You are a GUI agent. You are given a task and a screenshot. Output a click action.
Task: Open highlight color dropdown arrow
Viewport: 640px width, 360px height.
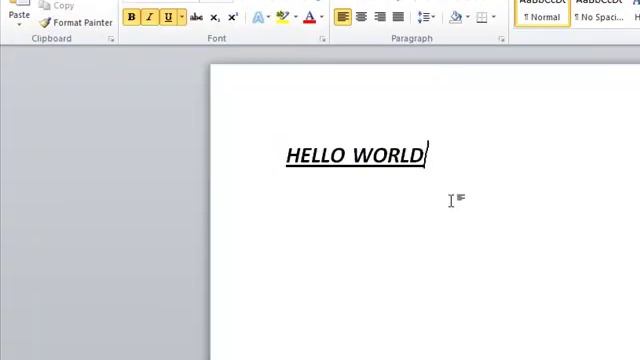coord(296,17)
